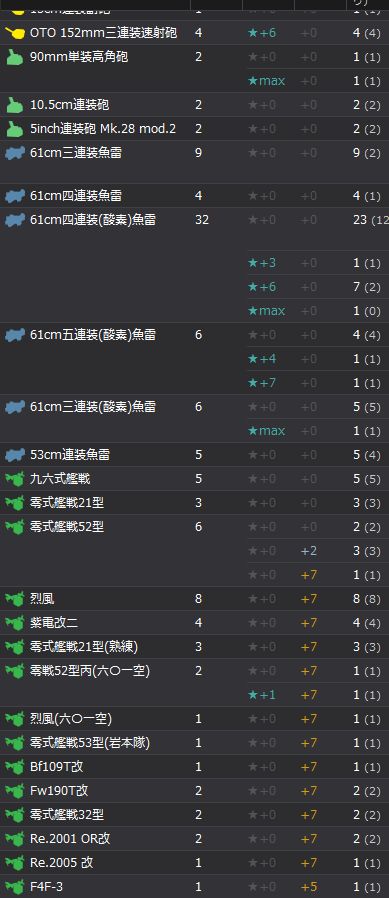Image resolution: width=389 pixels, height=898 pixels.
Task: Click the plane icon beside 零式艦戦32型
Action: click(x=15, y=815)
